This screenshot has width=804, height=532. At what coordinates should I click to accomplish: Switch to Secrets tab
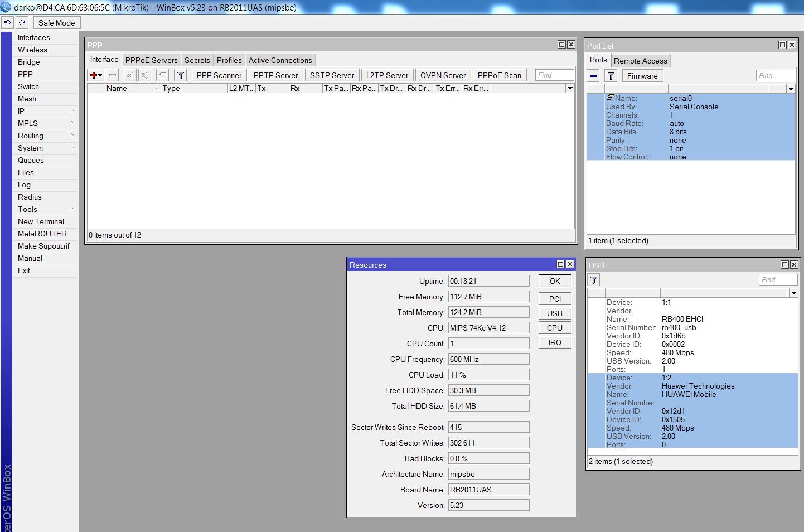click(197, 60)
